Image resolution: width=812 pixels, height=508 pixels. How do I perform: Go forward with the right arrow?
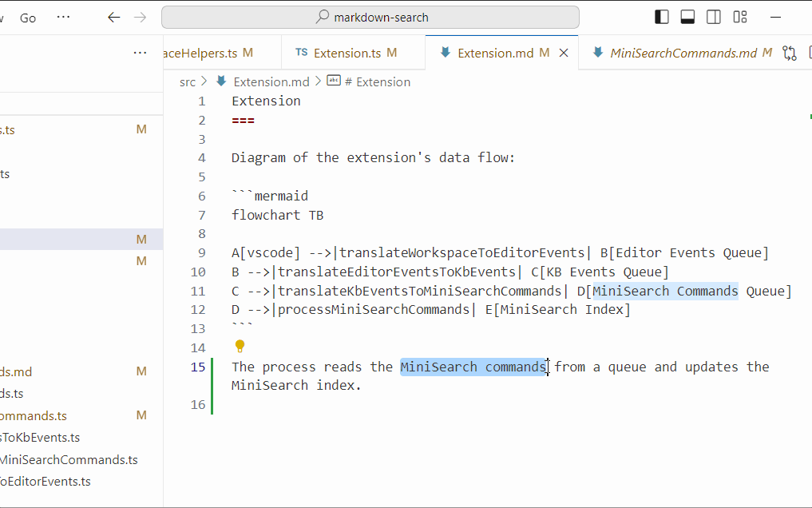click(x=141, y=18)
